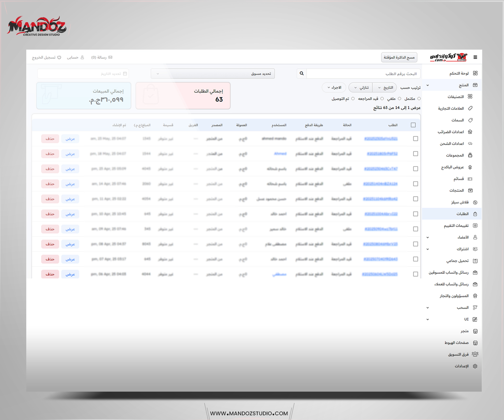This screenshot has width=504, height=420.
Task: Click the first row's حذف button
Action: (x=50, y=139)
